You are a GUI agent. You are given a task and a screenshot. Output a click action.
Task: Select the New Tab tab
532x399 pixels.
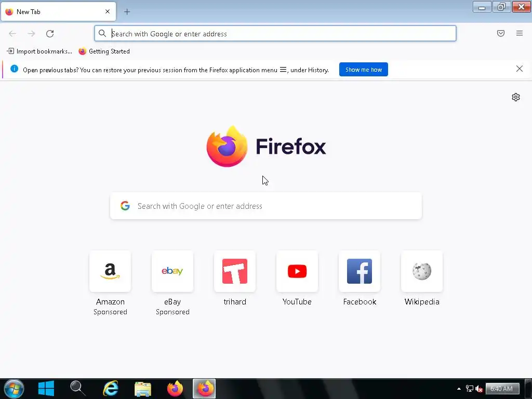(x=58, y=11)
